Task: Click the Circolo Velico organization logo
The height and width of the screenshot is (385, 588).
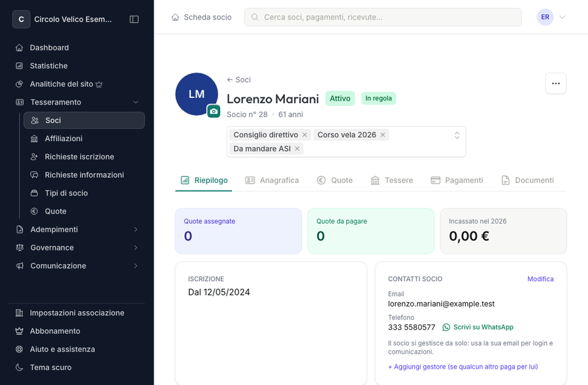Action: (22, 19)
